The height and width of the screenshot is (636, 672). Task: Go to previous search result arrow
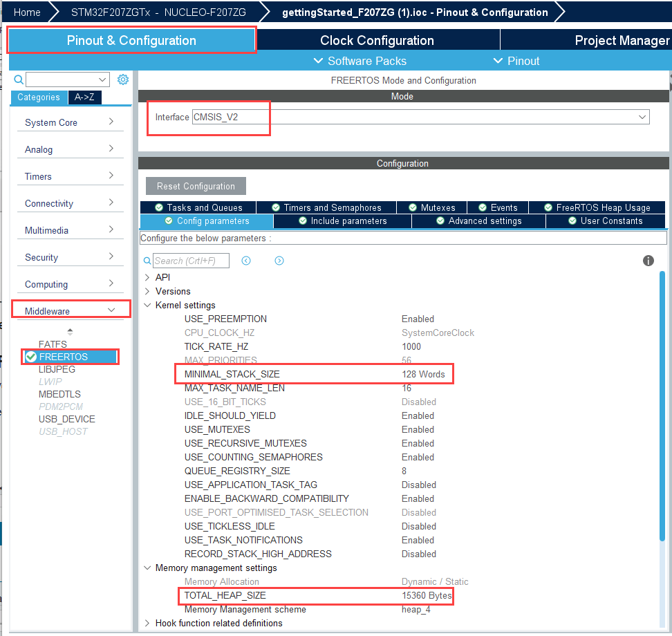pyautogui.click(x=246, y=261)
